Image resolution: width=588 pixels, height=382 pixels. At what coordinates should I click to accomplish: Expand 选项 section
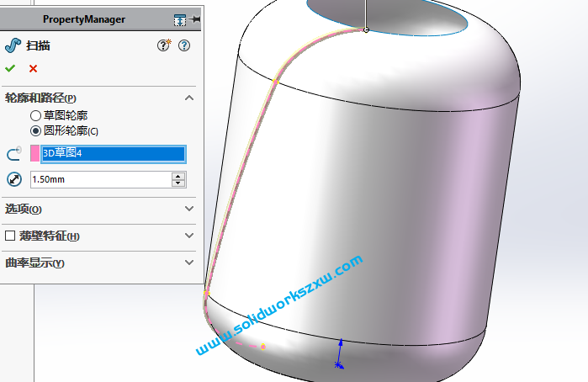point(189,209)
